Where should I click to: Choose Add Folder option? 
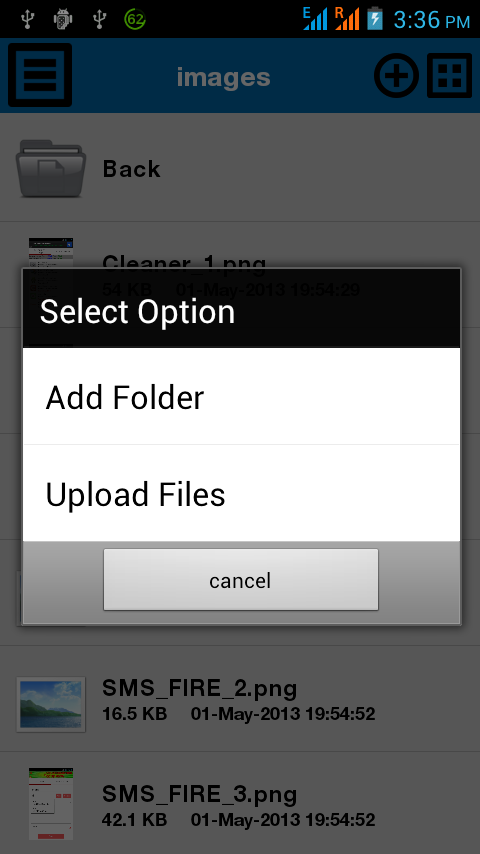point(241,396)
